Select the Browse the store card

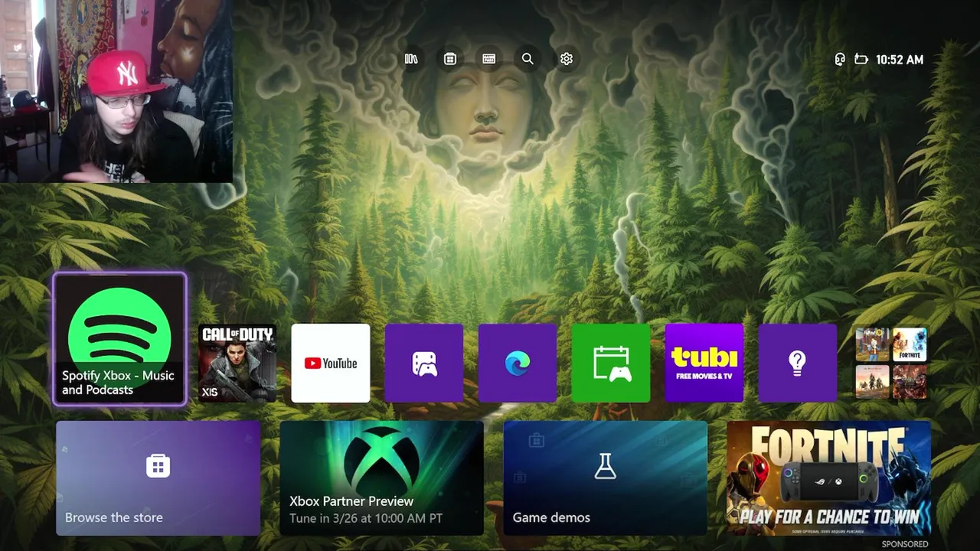click(158, 478)
